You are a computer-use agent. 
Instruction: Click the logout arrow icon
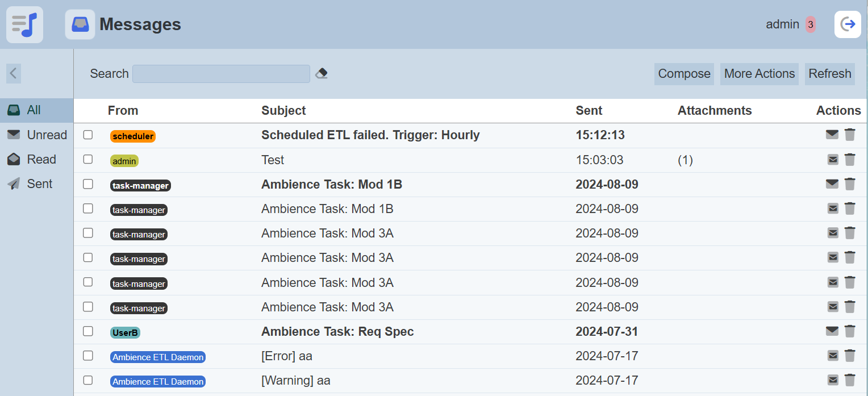pos(848,24)
